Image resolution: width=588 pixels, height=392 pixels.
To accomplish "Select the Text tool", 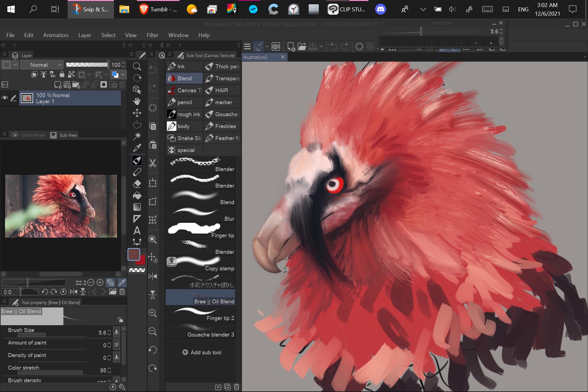I will tap(137, 230).
